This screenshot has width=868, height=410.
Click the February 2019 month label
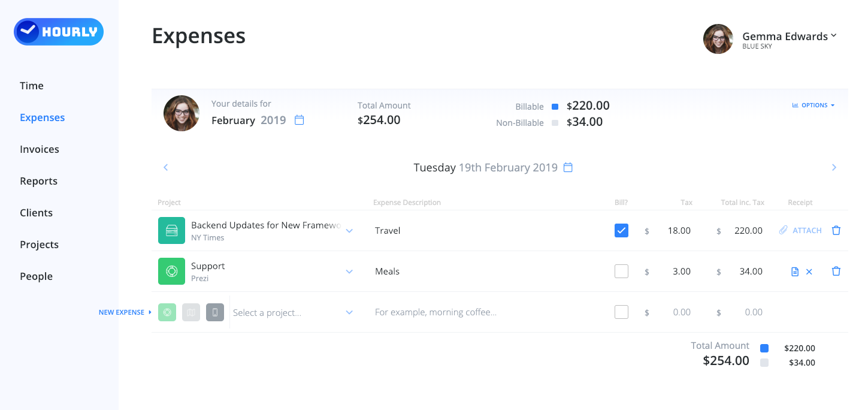(249, 120)
